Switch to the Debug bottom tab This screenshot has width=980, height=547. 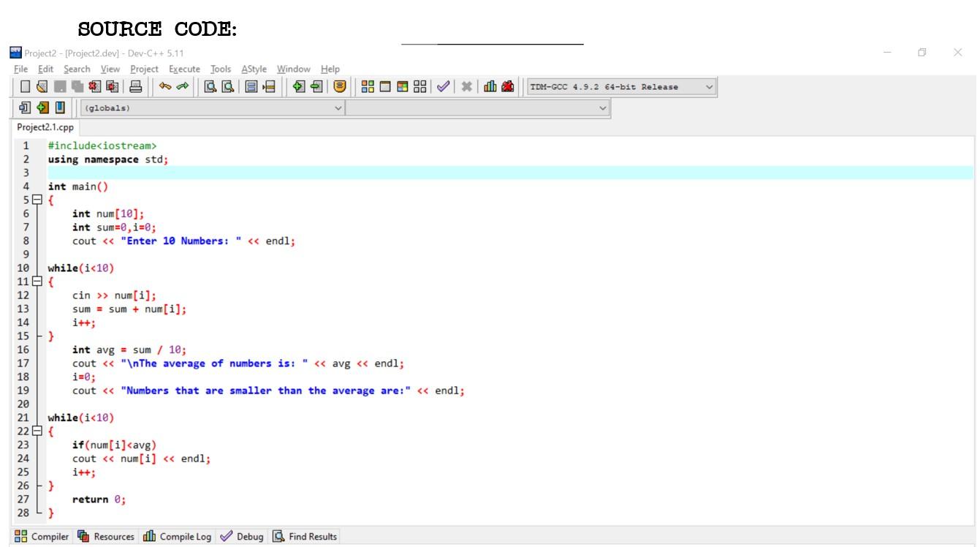(x=243, y=537)
